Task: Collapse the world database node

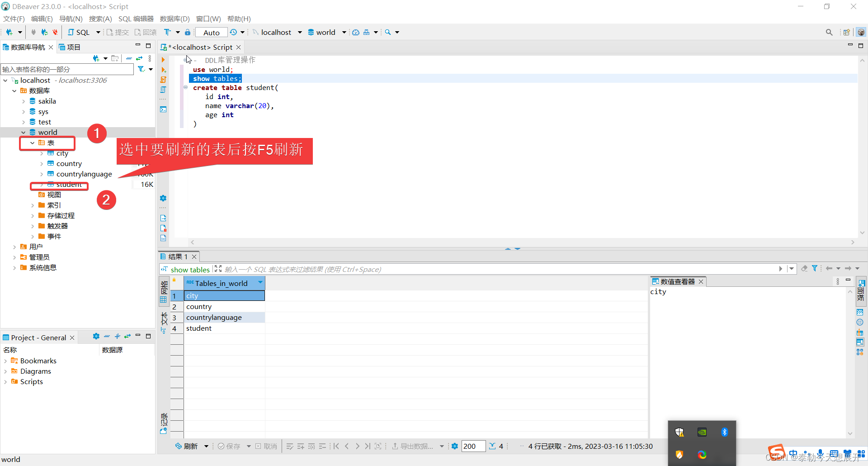Action: point(24,132)
